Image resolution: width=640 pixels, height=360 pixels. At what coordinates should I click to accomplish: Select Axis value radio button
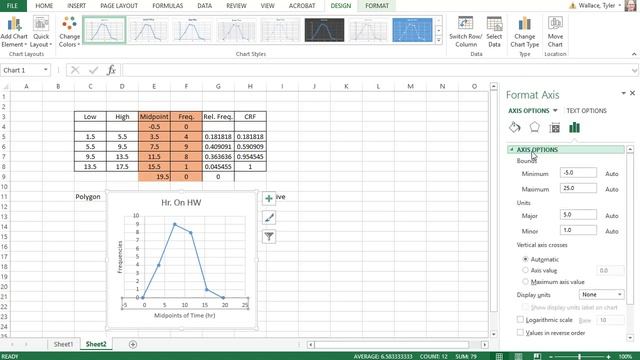coord(525,270)
